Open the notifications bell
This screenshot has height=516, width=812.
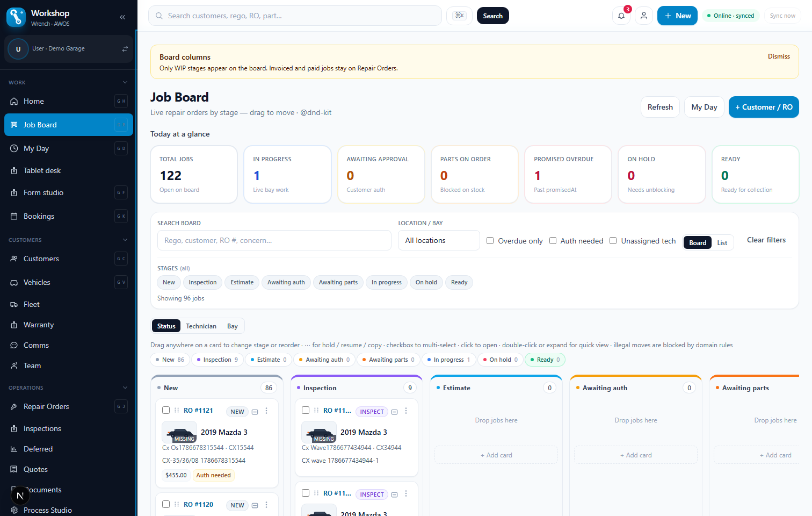621,16
